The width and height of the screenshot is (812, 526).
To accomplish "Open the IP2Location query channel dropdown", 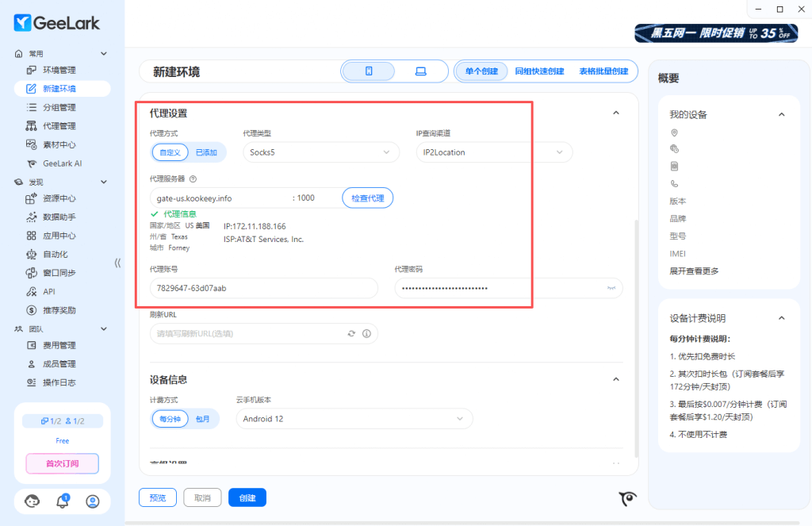I will (x=493, y=152).
